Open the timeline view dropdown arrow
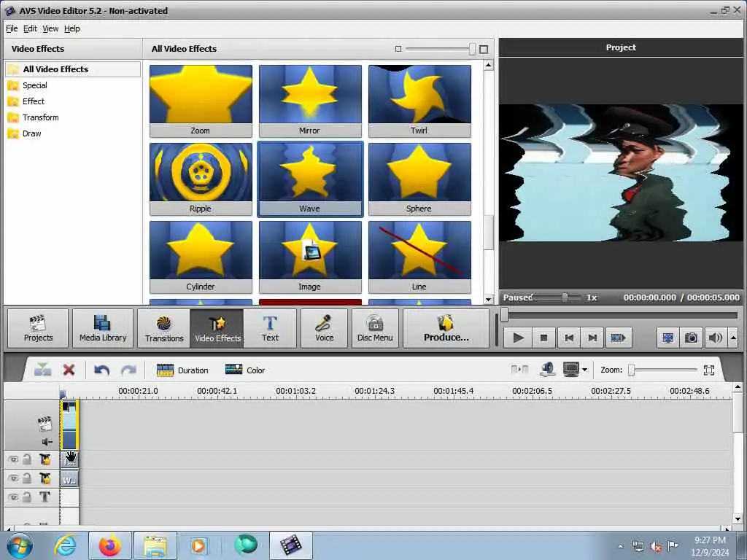This screenshot has height=560, width=747. point(584,370)
